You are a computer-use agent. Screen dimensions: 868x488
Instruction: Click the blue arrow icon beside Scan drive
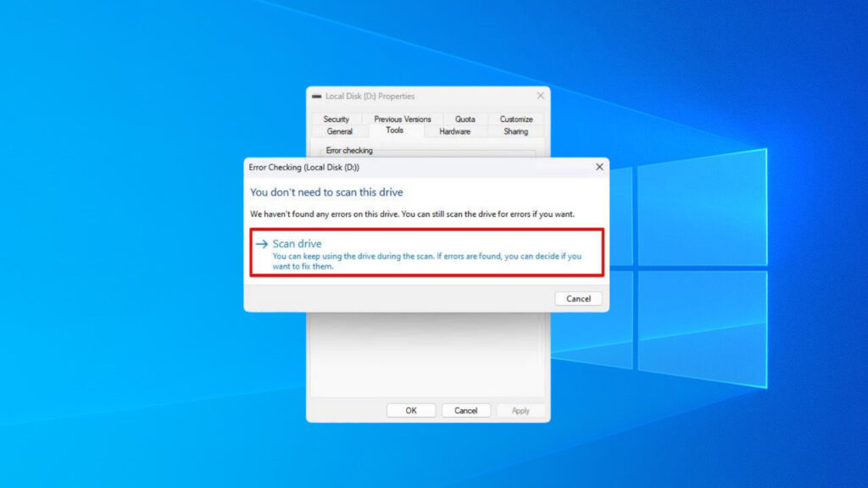click(261, 243)
